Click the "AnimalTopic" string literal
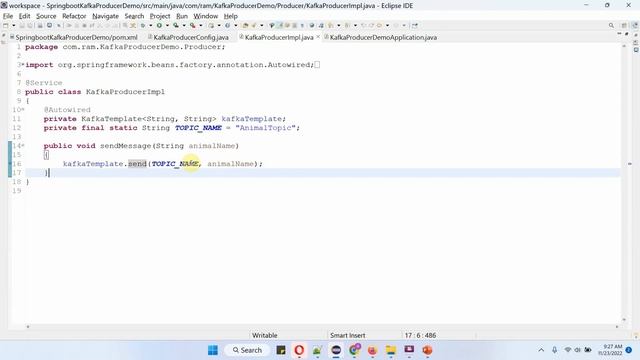This screenshot has width=640, height=360. click(x=266, y=128)
